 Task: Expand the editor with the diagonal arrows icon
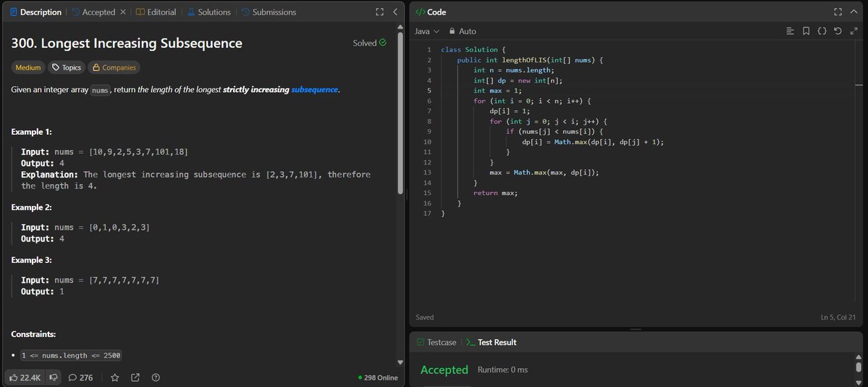(854, 32)
